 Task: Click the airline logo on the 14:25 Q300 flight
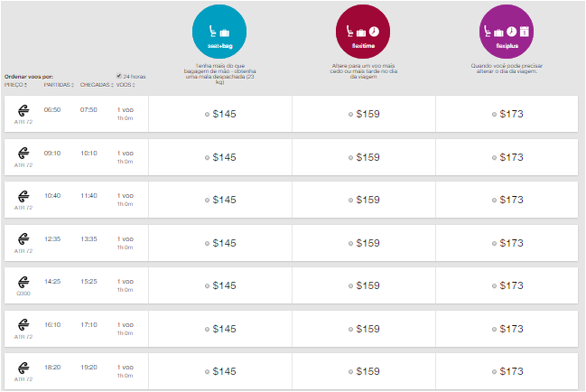23,282
